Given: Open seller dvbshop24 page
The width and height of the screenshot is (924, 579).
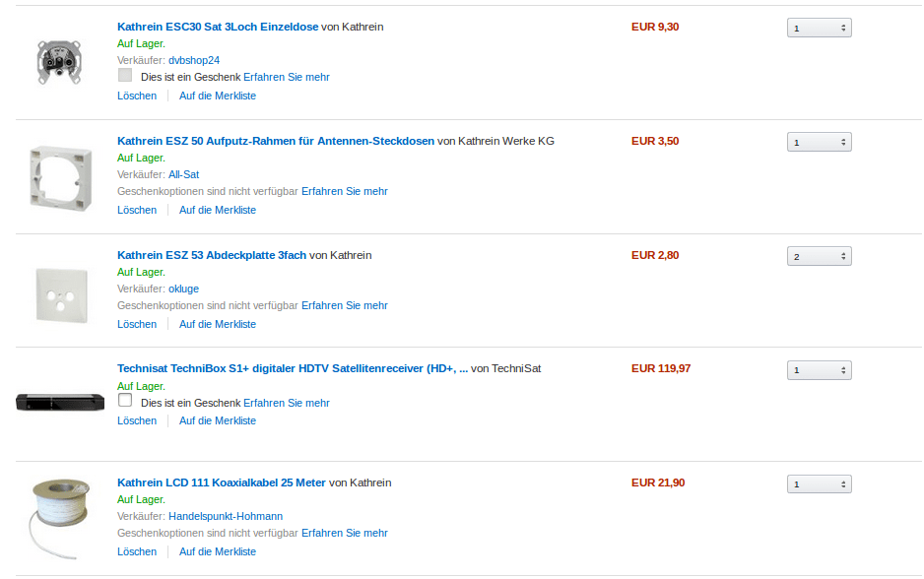Looking at the screenshot, I should tap(194, 60).
